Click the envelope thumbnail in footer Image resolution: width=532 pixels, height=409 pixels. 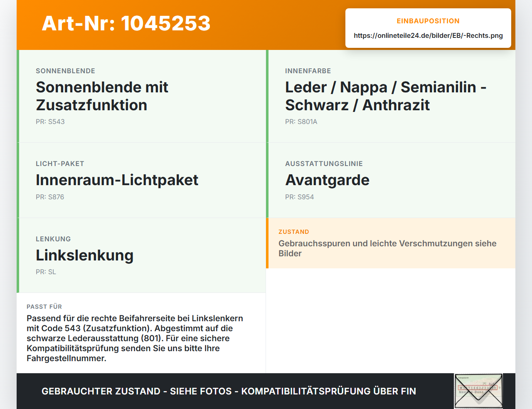(x=478, y=391)
